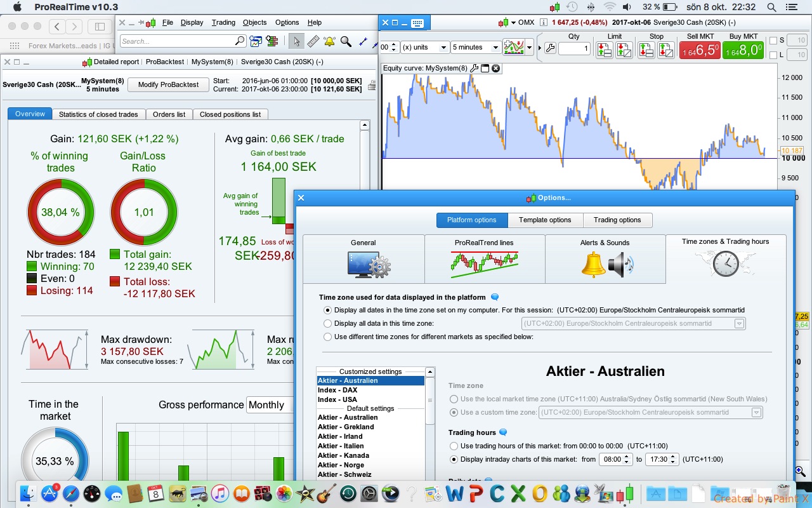Switch to Template options
Screen dimensions: 812x508
[x=545, y=220]
